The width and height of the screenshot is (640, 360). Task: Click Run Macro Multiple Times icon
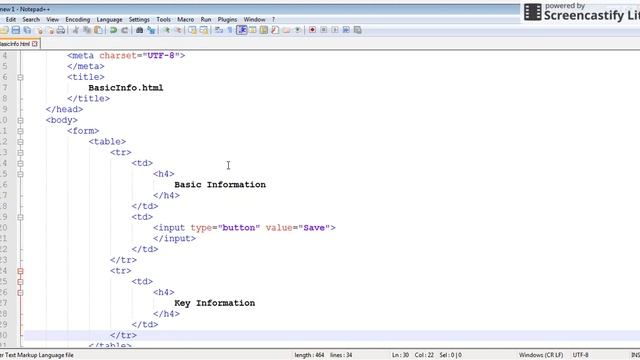tap(346, 30)
